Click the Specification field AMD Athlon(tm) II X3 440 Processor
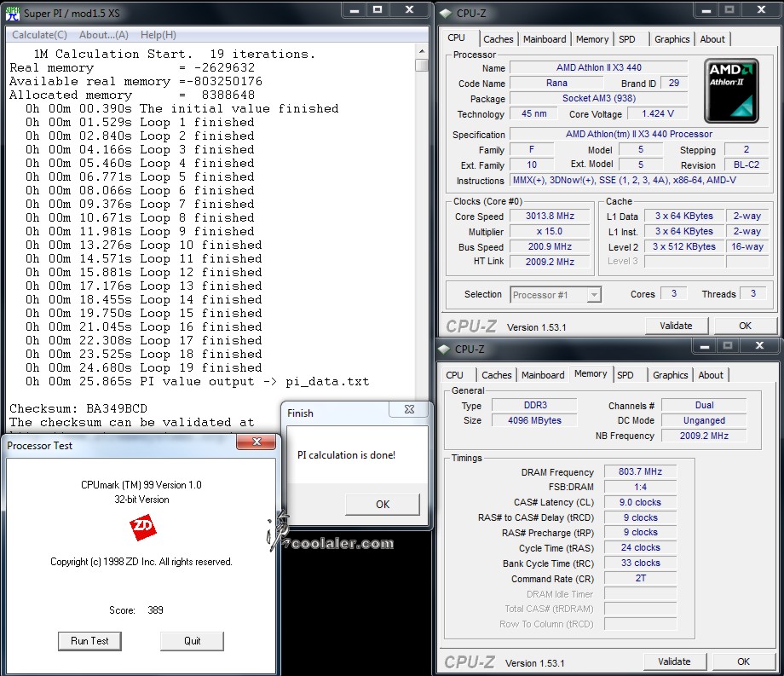The height and width of the screenshot is (676, 784). 639,135
